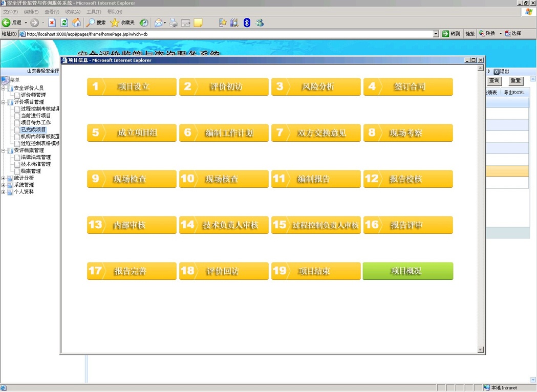537x392 pixels.
Task: Open the address bar dropdown arrow
Action: (436, 34)
